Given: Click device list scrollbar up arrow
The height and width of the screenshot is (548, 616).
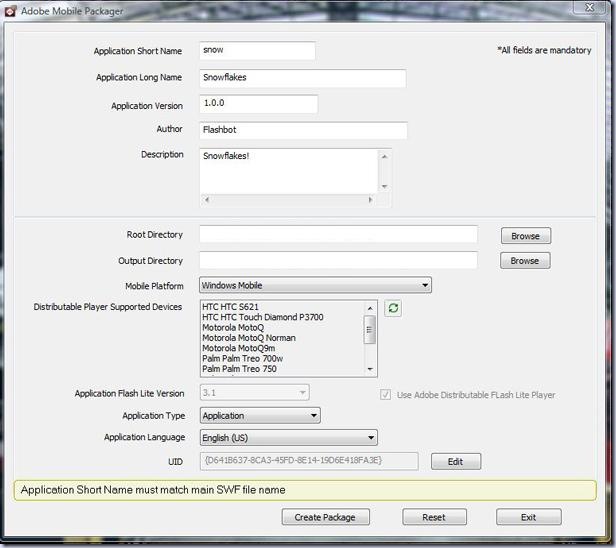Looking at the screenshot, I should click(x=370, y=308).
